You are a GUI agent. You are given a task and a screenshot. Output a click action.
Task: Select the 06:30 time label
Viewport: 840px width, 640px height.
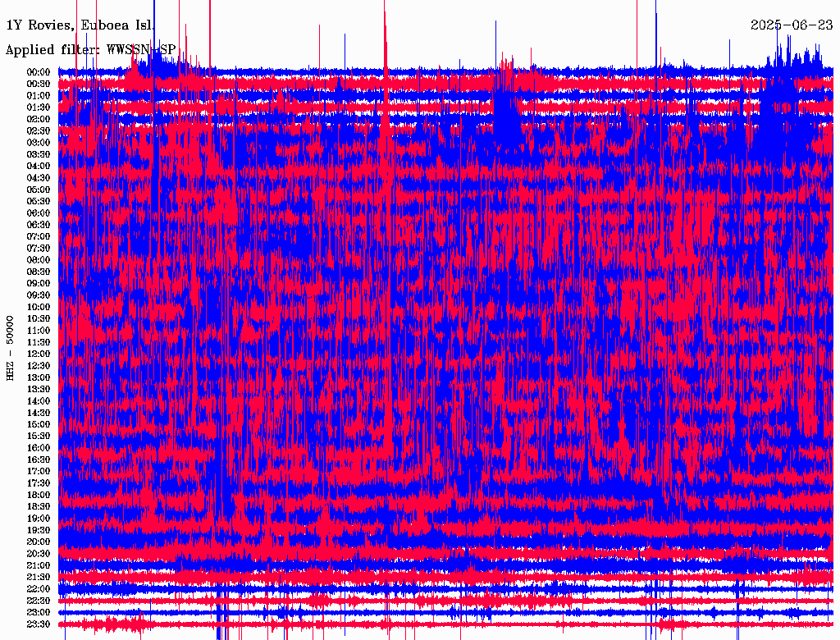tap(39, 225)
